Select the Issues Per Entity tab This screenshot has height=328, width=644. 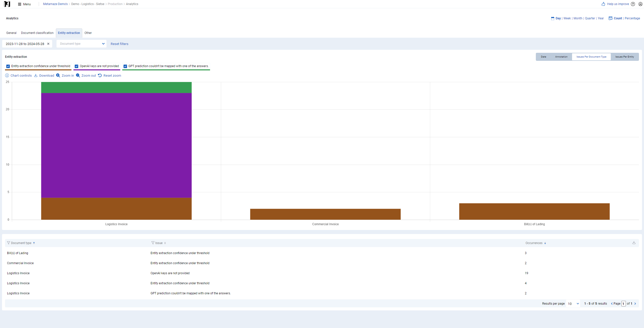tap(625, 57)
